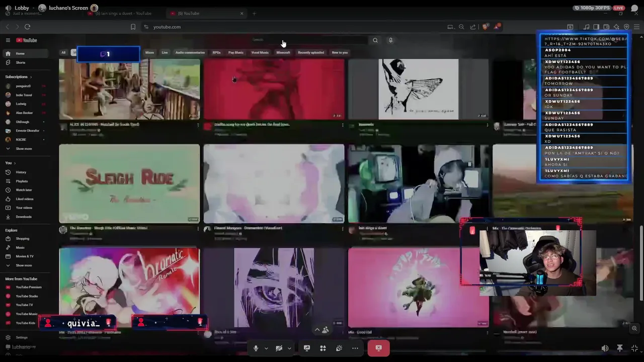Screen dimensions: 644x362
Task: Expand the You section arrow
Action: click(x=15, y=163)
